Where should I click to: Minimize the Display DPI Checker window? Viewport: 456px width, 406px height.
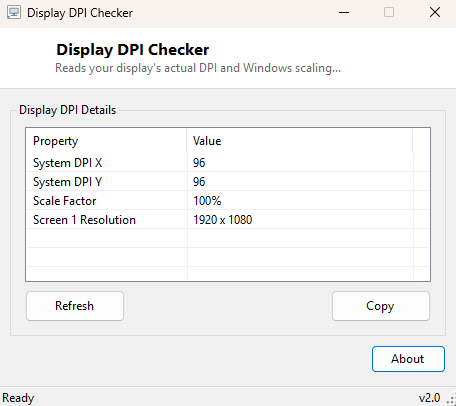(x=344, y=13)
